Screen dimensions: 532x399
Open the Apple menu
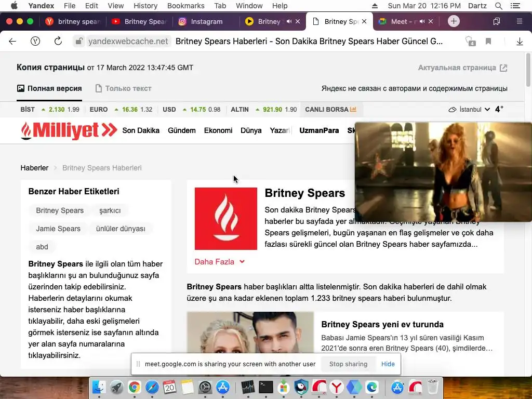(x=14, y=6)
